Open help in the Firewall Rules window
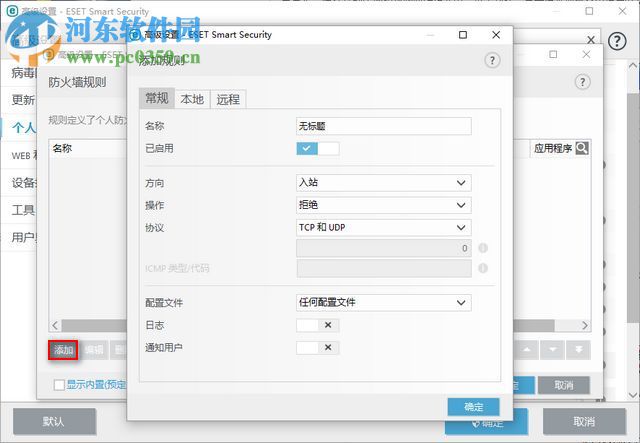The image size is (640, 443). [x=582, y=82]
